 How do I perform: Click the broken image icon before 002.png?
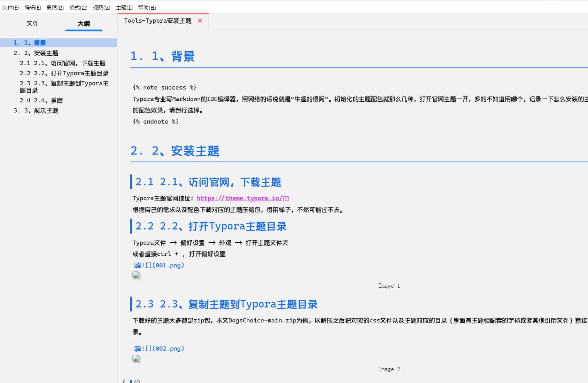137,349
